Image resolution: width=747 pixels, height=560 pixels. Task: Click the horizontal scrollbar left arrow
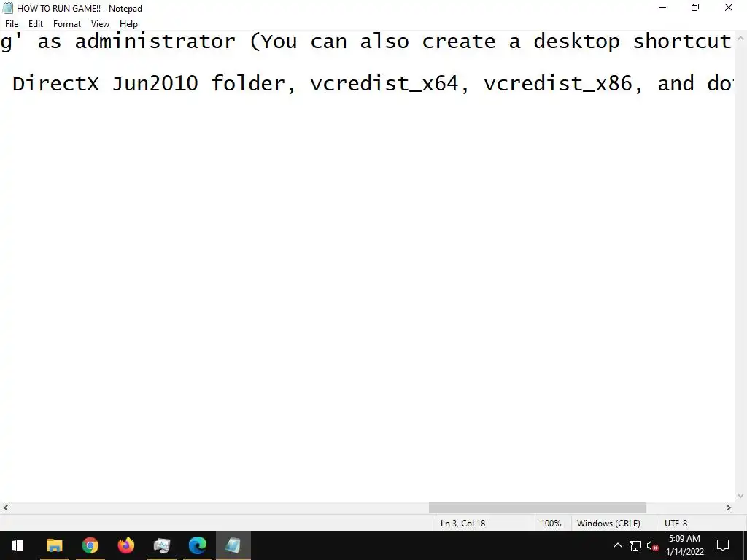coord(6,507)
